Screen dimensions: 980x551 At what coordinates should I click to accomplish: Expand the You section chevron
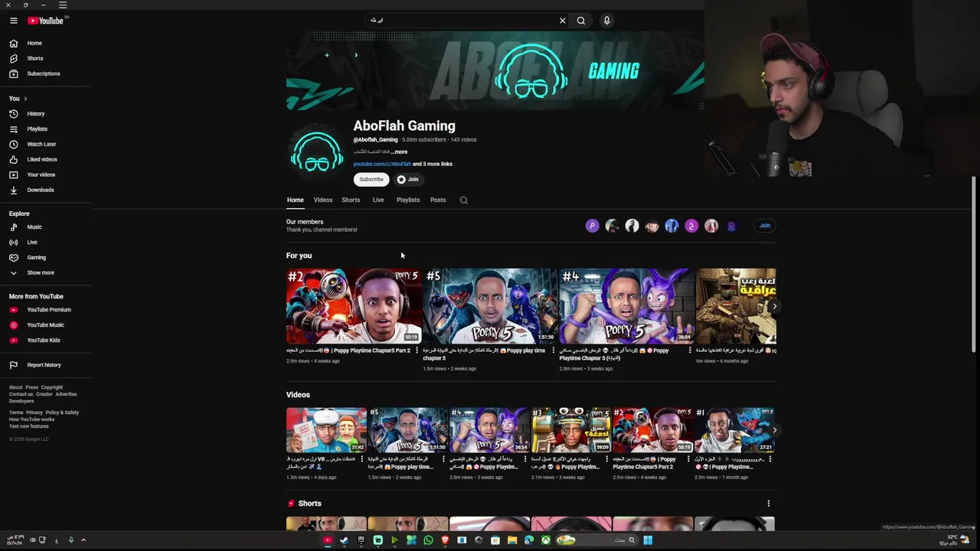25,99
